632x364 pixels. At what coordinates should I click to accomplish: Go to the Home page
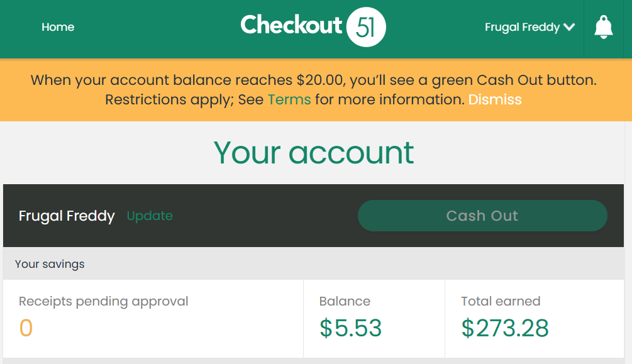tap(58, 27)
